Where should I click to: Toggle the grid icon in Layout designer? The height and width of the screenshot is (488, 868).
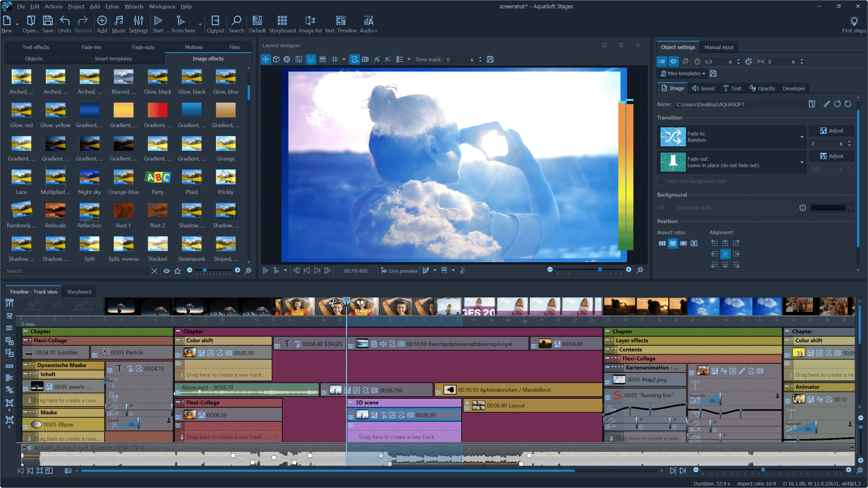coord(335,60)
